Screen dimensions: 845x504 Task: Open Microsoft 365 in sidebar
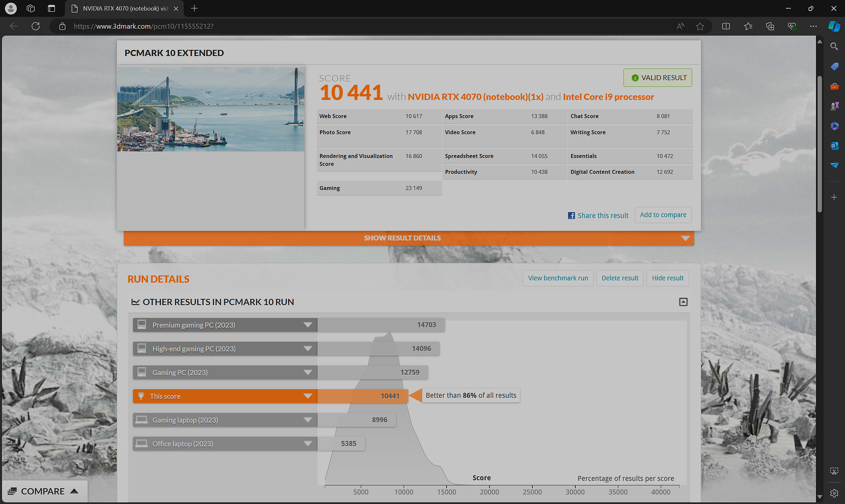[x=834, y=126]
